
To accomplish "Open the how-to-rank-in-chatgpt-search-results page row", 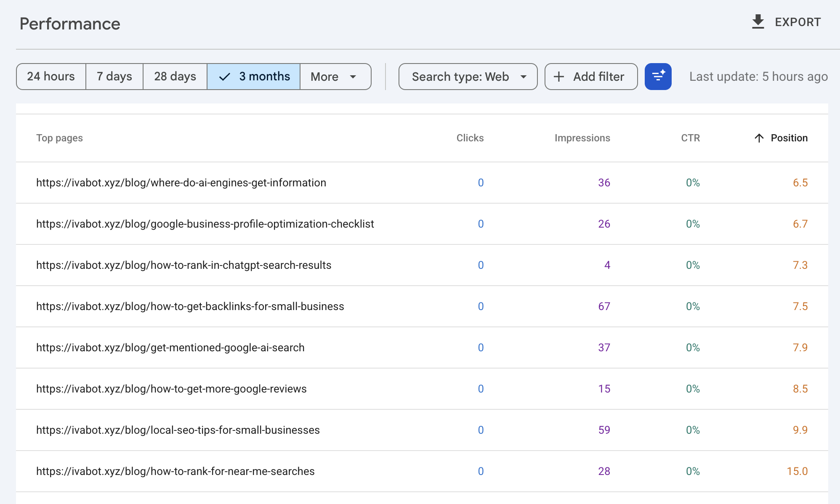I will tap(422, 265).
